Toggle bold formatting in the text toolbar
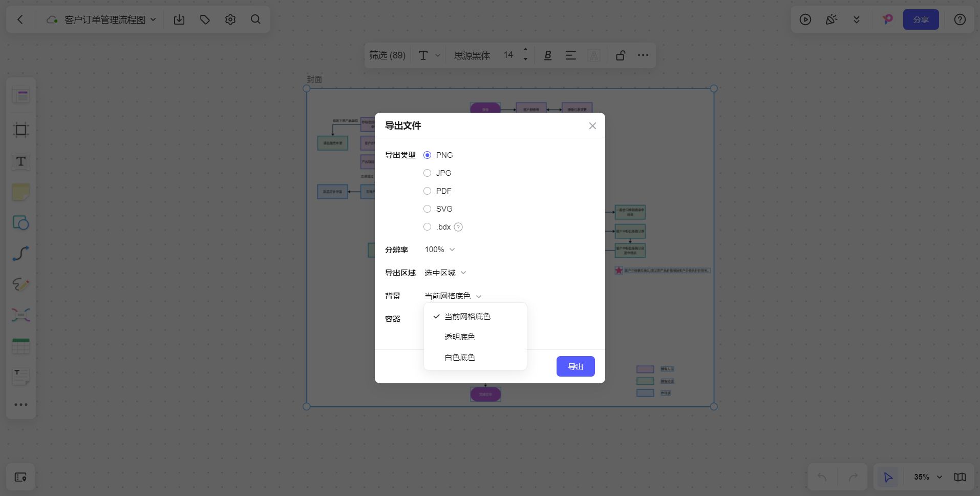This screenshot has width=980, height=496. pyautogui.click(x=547, y=55)
